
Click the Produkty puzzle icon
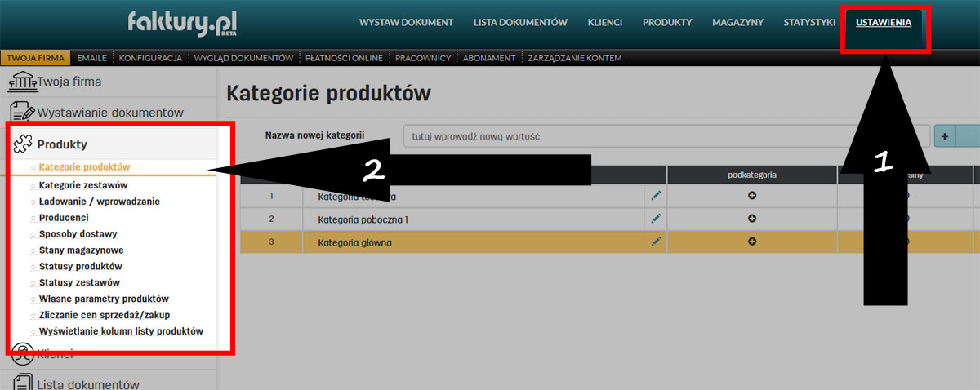pos(24,144)
